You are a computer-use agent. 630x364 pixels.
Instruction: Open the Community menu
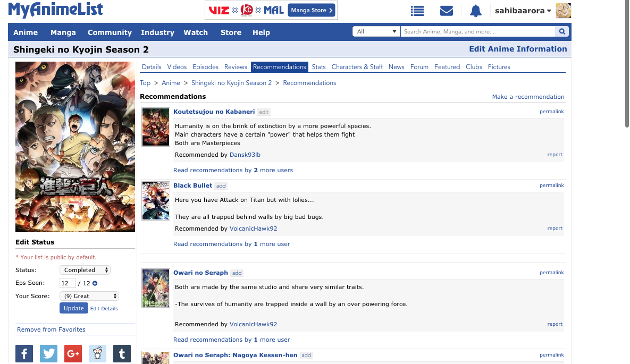[110, 32]
